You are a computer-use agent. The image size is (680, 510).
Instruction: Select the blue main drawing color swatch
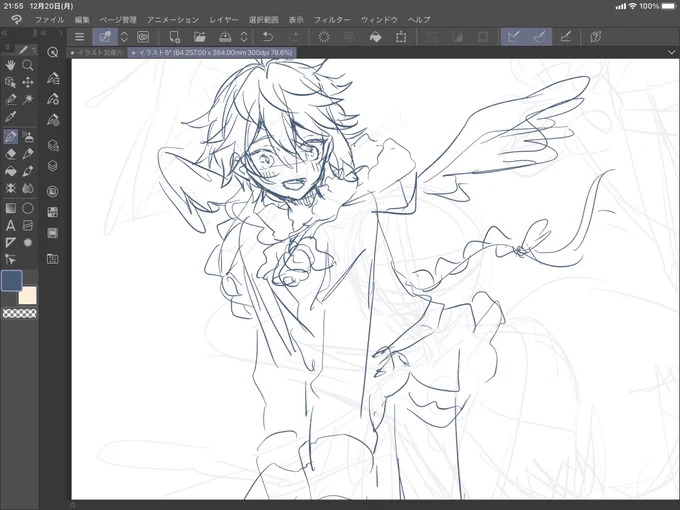12,280
